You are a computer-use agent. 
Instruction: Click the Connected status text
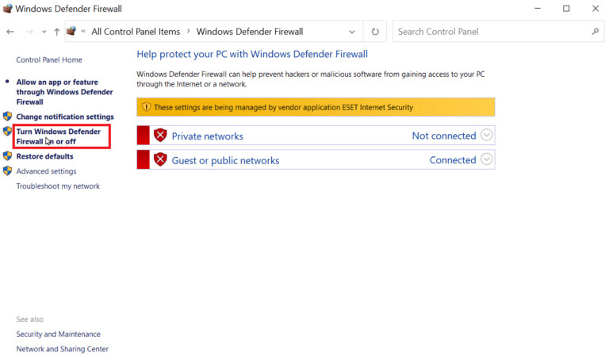pos(453,160)
